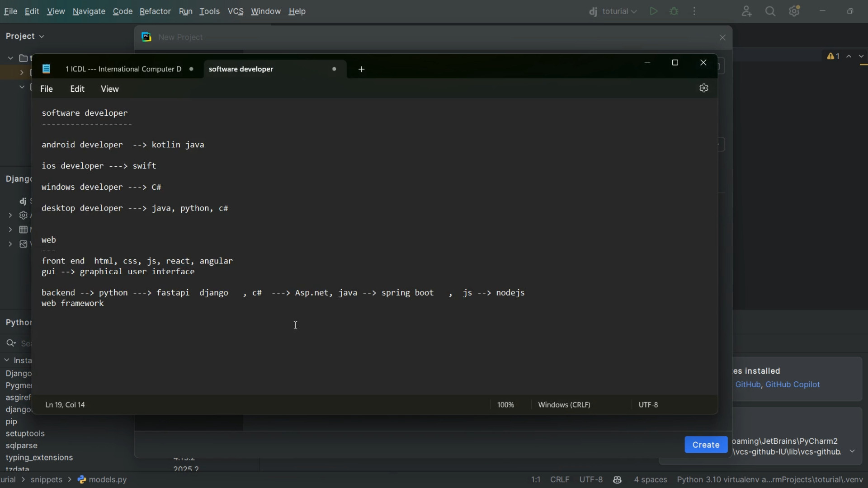The width and height of the screenshot is (868, 488).
Task: Collapse the Installed packages section
Action: pyautogui.click(x=7, y=360)
